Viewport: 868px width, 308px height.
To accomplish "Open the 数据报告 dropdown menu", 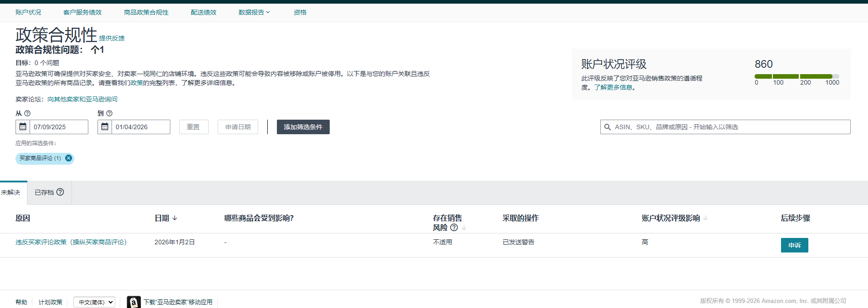I will tap(254, 12).
